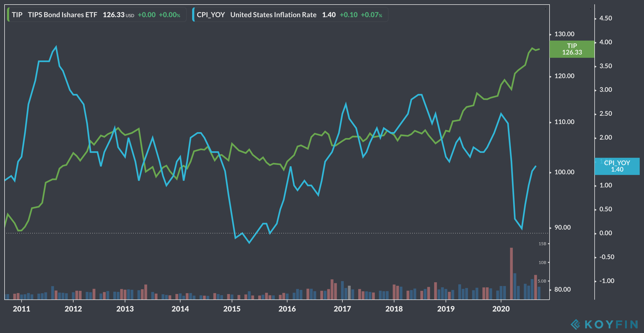644x333 pixels.
Task: Click the 126.33 price value in TIP legend
Action: click(x=114, y=15)
